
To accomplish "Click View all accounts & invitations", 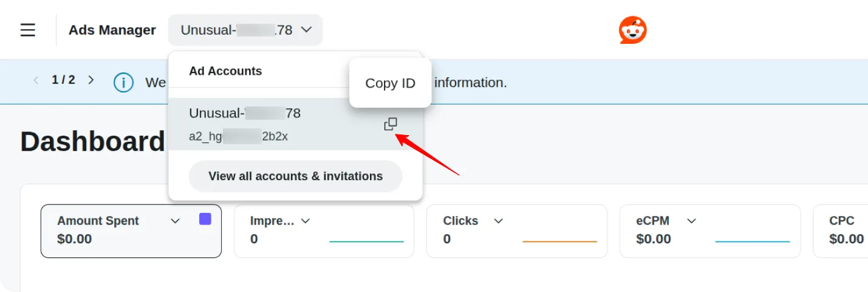I will (295, 176).
